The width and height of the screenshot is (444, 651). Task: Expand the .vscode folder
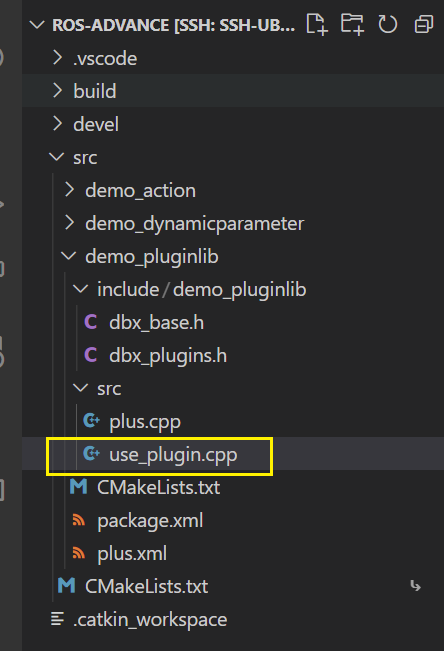[58, 58]
